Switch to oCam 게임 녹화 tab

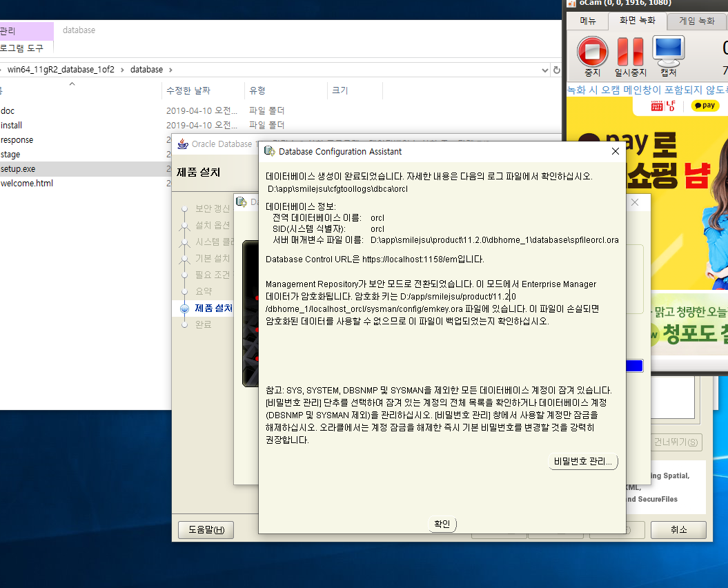click(x=696, y=21)
